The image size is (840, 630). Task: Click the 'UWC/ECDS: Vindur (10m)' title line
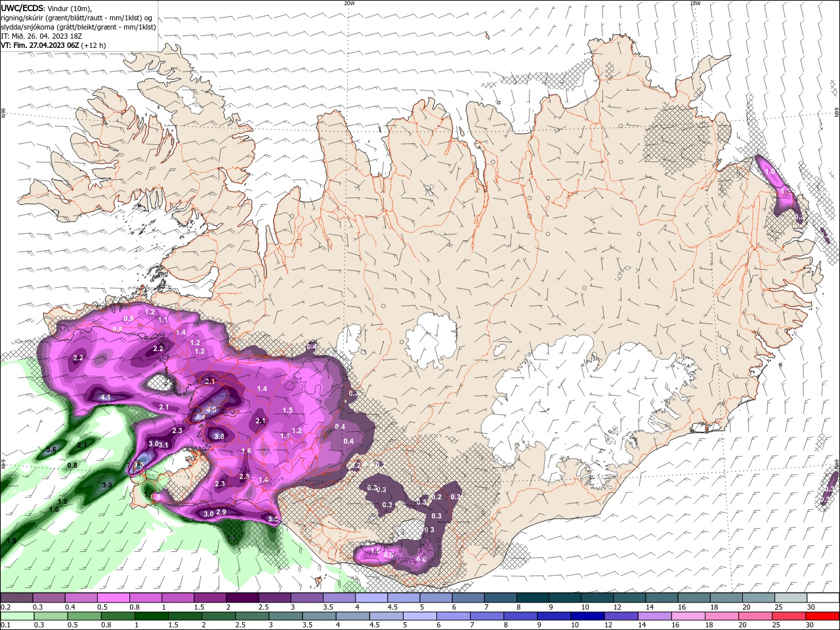(x=47, y=8)
